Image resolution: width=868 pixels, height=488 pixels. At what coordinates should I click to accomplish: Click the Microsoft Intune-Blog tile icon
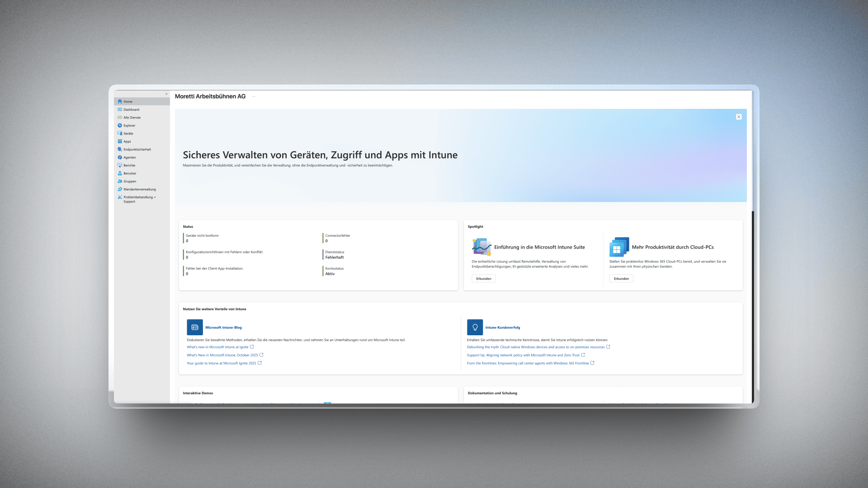(x=195, y=327)
